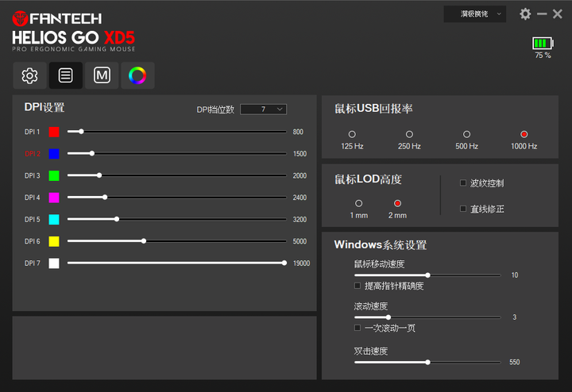Viewport: 572px width, 392px height.
Task: Click the green DPI 3 color swatch
Action: 54,175
